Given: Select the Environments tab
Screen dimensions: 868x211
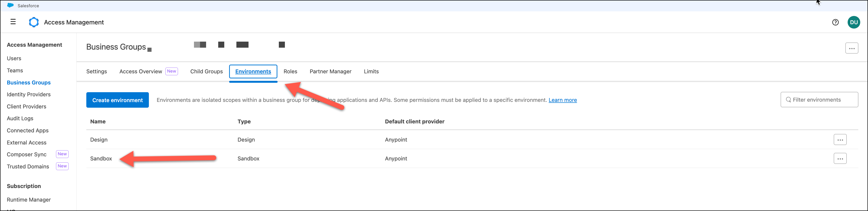Looking at the screenshot, I should click(x=253, y=71).
